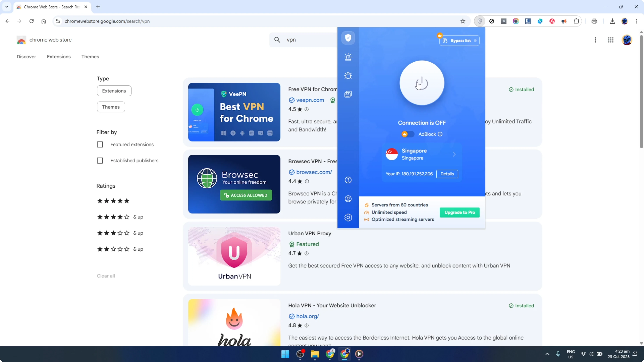644x362 pixels.
Task: Open the alert/emergency panel in the VPN sidebar
Action: click(348, 57)
